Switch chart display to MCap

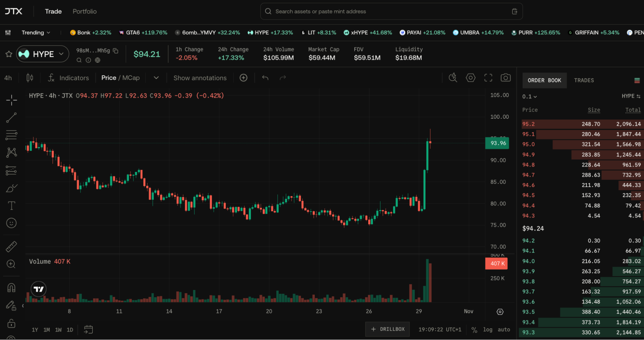point(131,78)
